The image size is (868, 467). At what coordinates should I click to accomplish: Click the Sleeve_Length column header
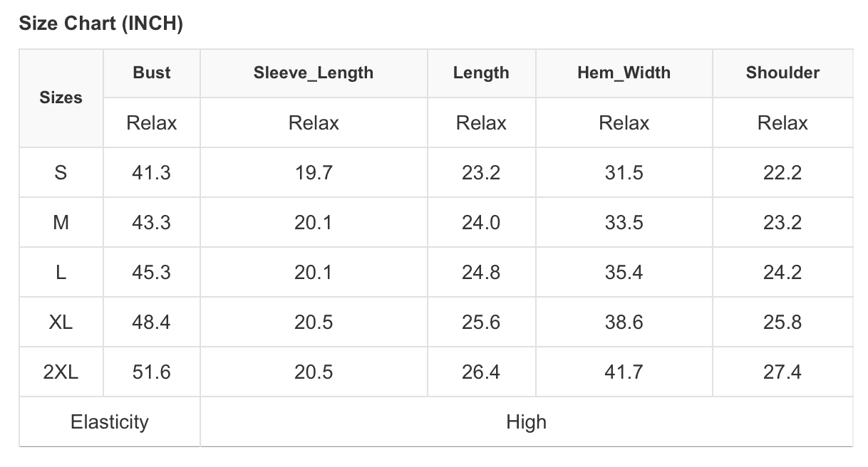313,73
